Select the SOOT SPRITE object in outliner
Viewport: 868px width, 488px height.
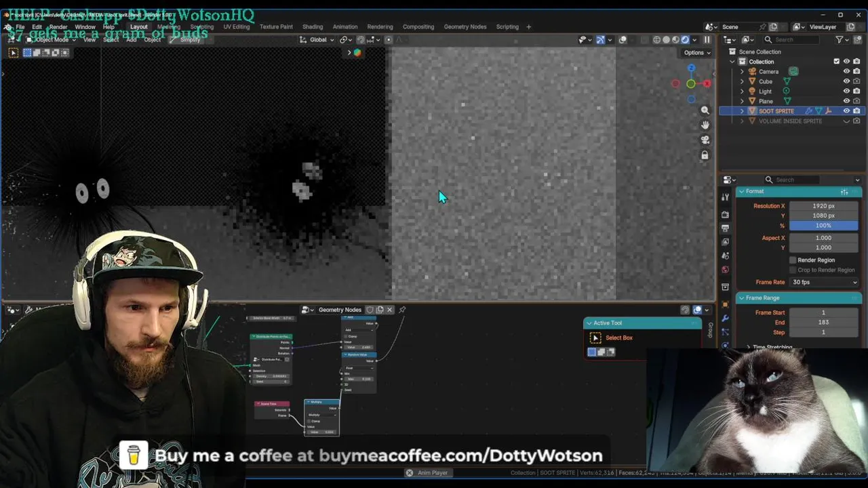point(776,111)
